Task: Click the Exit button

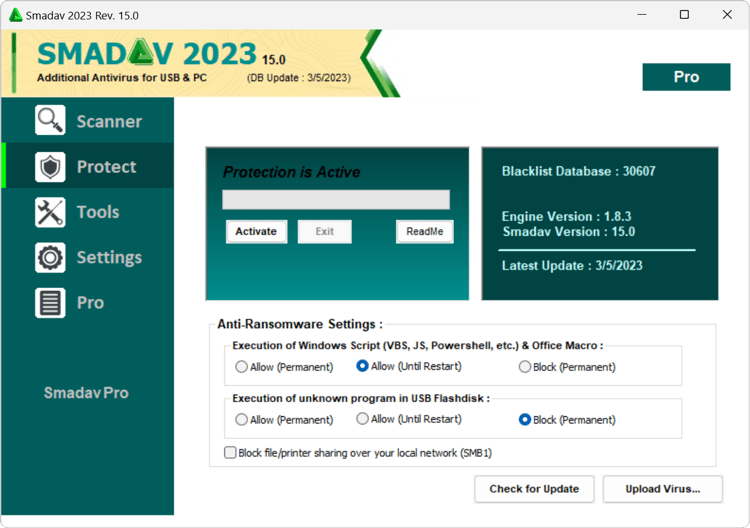Action: coord(324,231)
